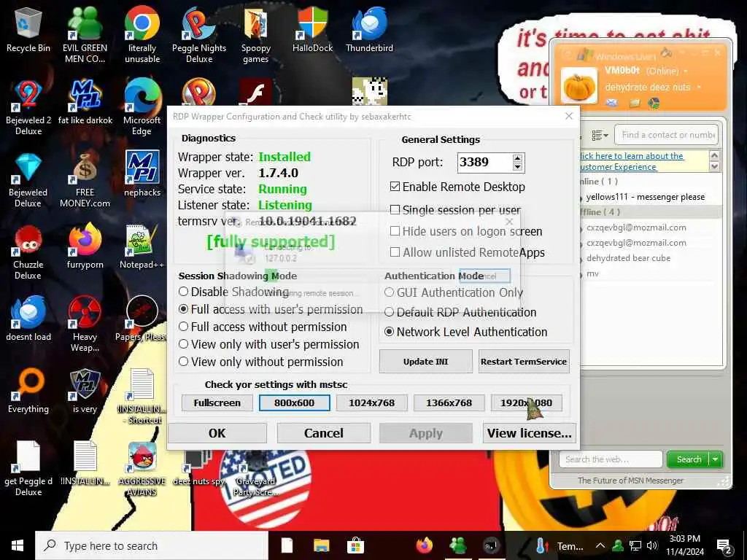Click the Windows Start button

point(18,545)
